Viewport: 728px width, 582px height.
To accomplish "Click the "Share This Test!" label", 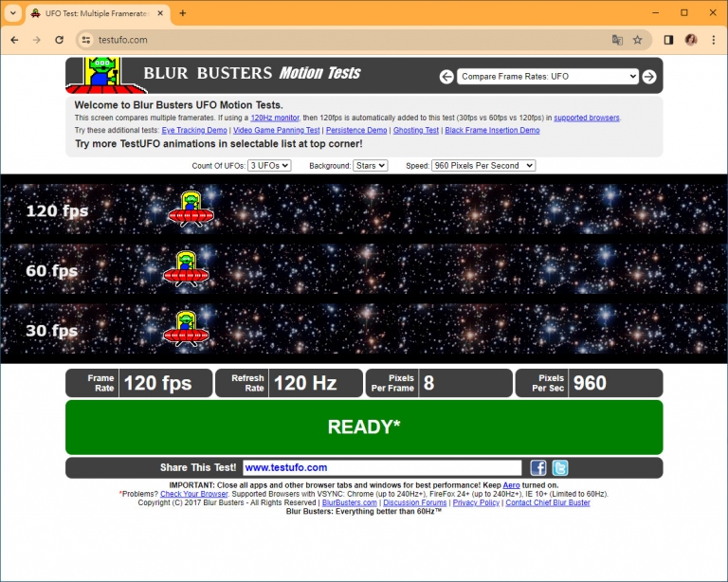I will click(x=198, y=468).
